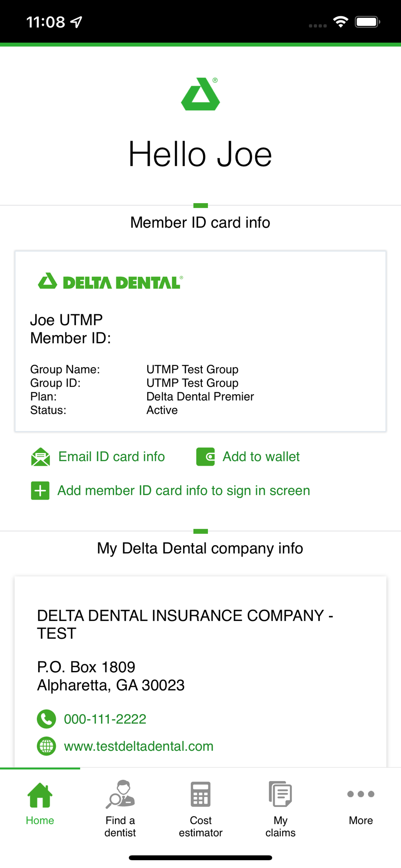Image resolution: width=401 pixels, height=868 pixels.
Task: Tap the green envelope email icon
Action: pyautogui.click(x=40, y=457)
